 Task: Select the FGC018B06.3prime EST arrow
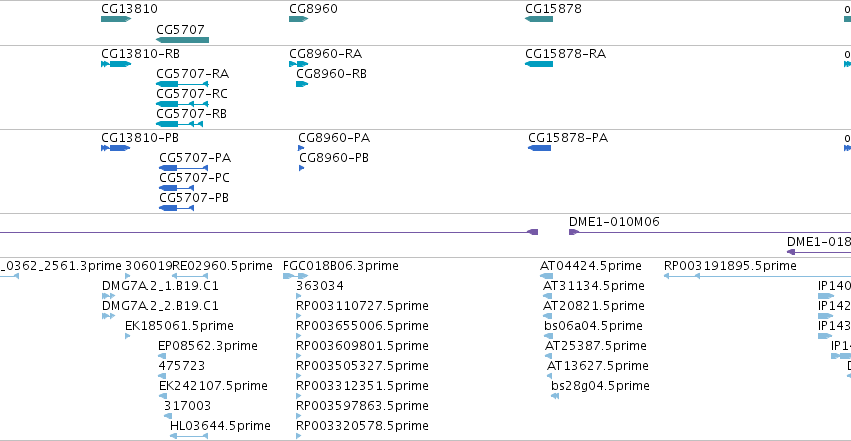(296, 276)
